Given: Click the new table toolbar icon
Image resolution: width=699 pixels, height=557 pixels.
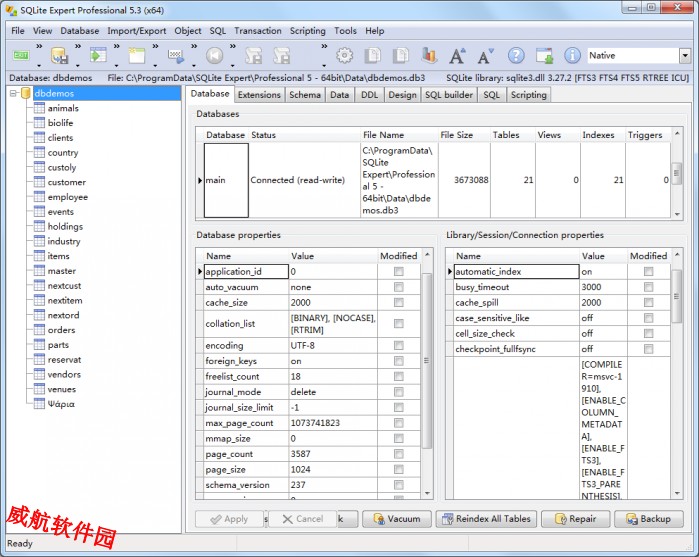Looking at the screenshot, I should tap(137, 56).
